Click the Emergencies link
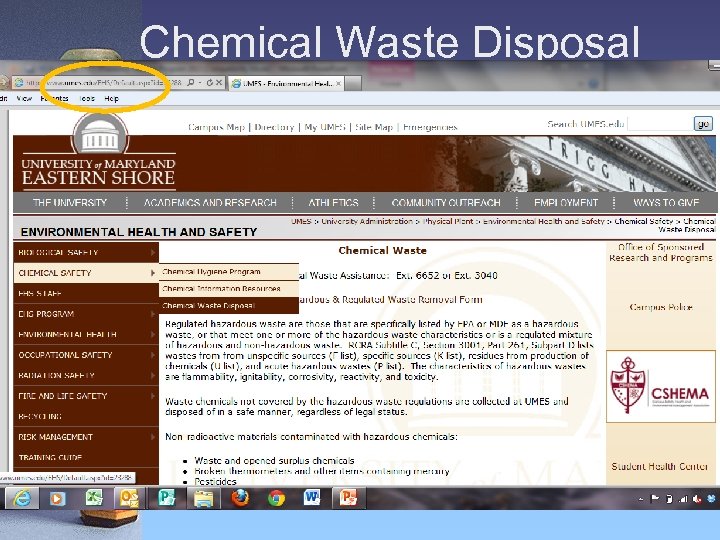 click(x=430, y=127)
